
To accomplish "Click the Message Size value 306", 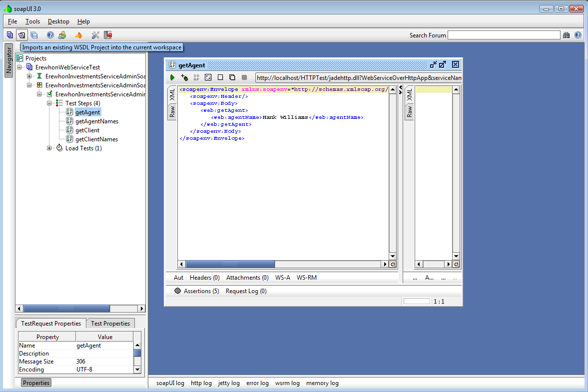I will click(104, 362).
